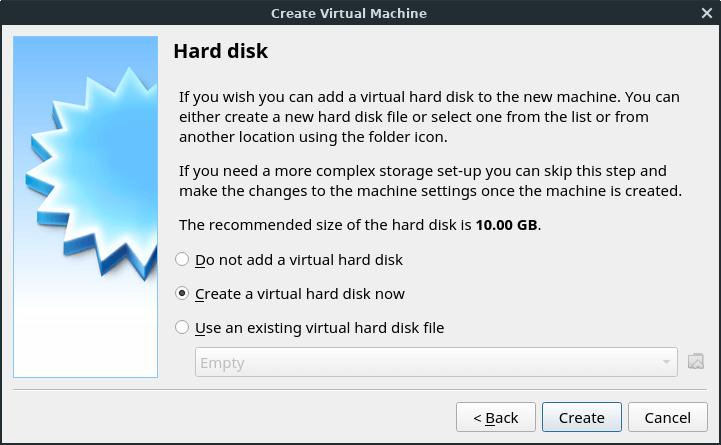Click the 'Empty' placeholder text in combo box
Image resolution: width=721 pixels, height=445 pixels.
[x=222, y=363]
